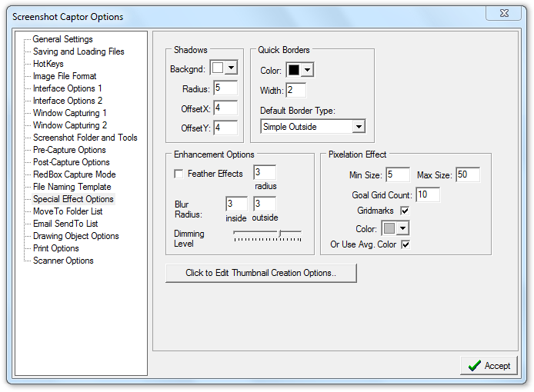Uncheck Or Use Avg. Color
Viewport: 534px width, 392px height.
coord(406,244)
